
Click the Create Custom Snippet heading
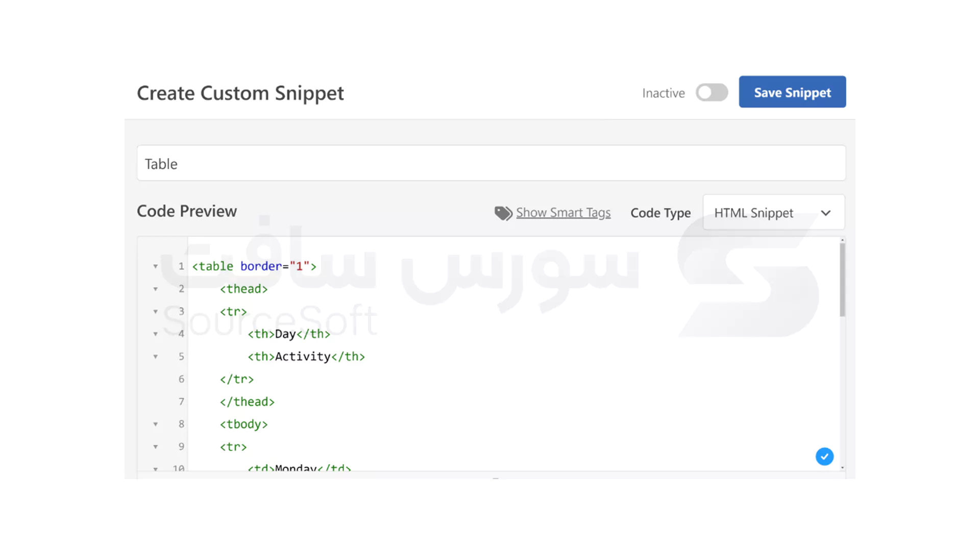coord(240,93)
